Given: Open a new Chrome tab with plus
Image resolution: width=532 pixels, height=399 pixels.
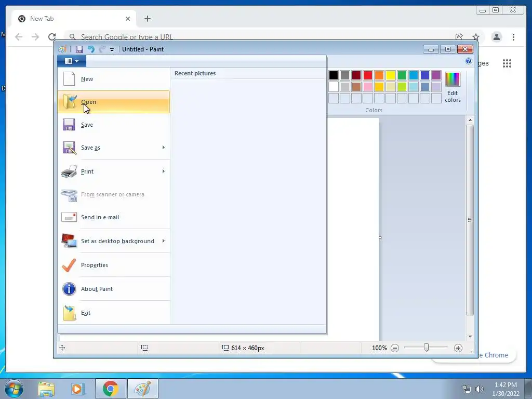Looking at the screenshot, I should click(147, 19).
